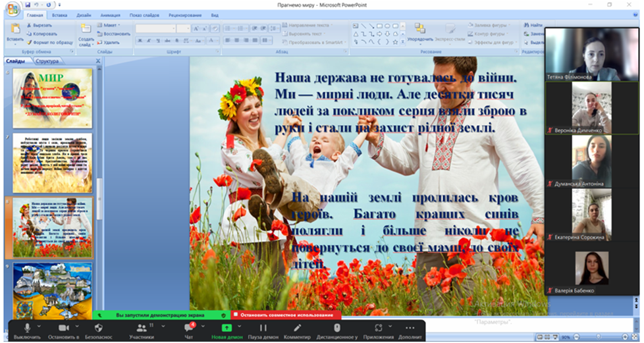The image size is (644, 343).
Task: Start a Новая демонстрация screen share
Action: click(227, 328)
